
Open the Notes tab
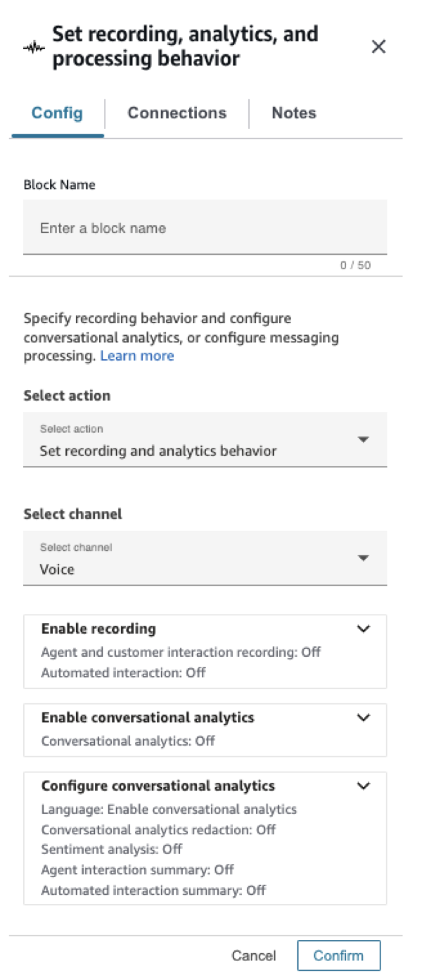293,113
